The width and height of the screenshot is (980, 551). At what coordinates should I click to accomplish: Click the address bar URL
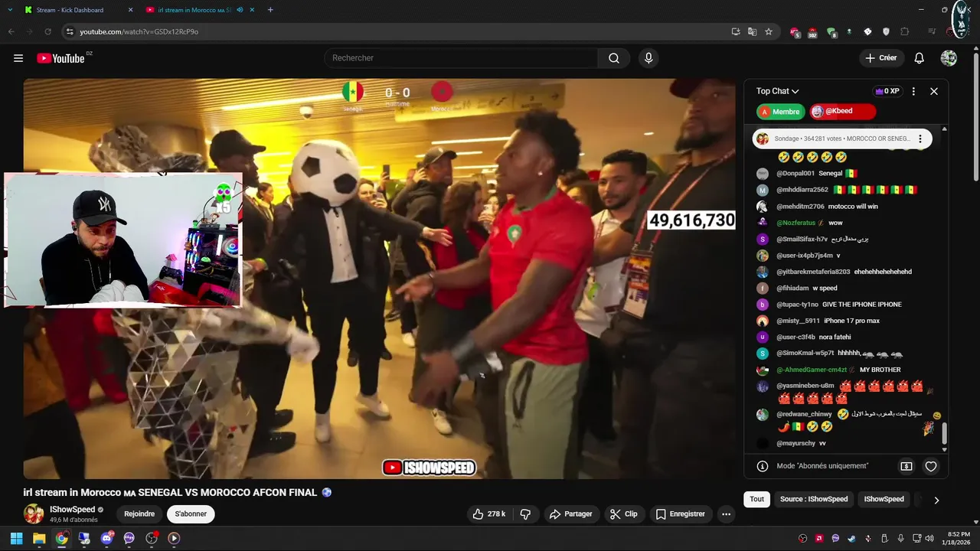(x=139, y=31)
